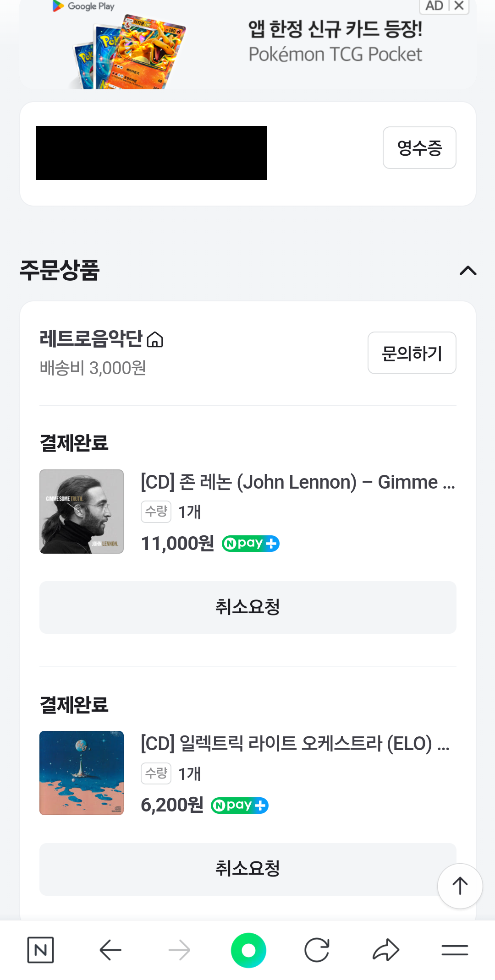Request cancellation of the John Lennon CD
Screen dimensions: 495x980
247,607
